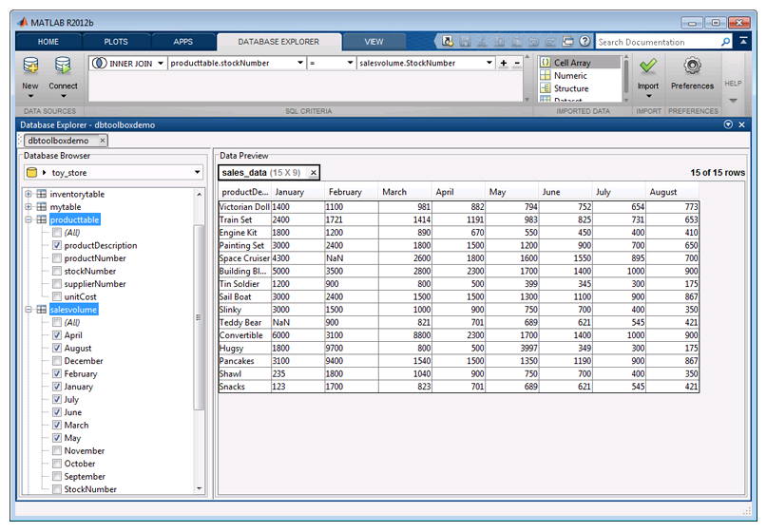Enable the unitCost checkbox
Viewport: 767px width, 532px height.
click(x=58, y=296)
